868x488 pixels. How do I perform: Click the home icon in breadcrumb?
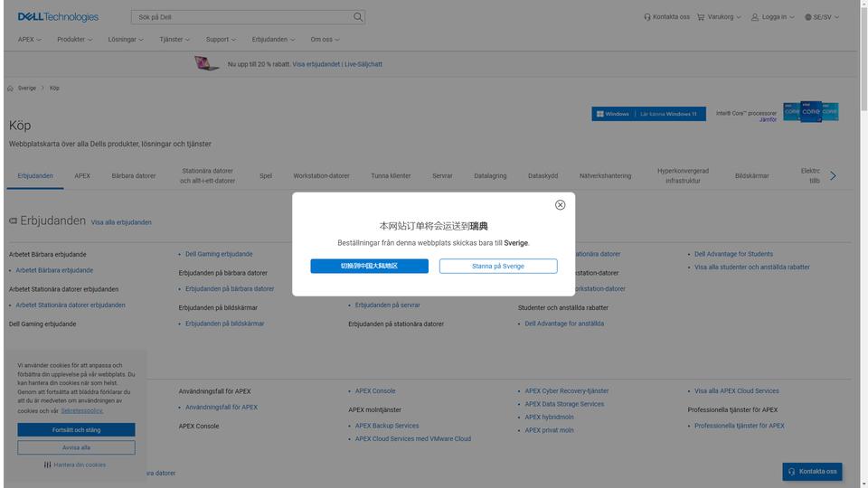(x=10, y=88)
